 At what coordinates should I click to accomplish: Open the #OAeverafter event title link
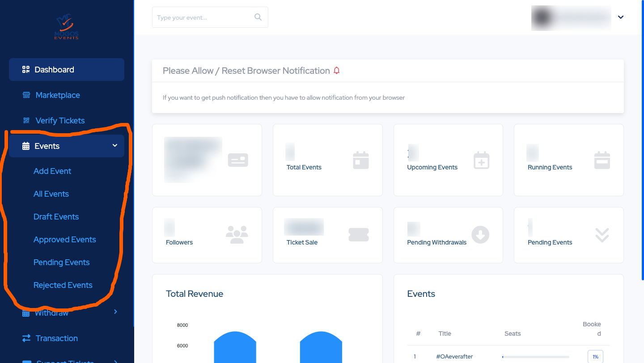[x=454, y=356]
